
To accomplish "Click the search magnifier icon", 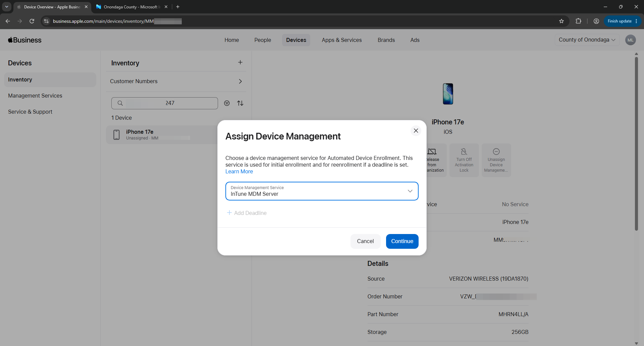I will coord(120,103).
